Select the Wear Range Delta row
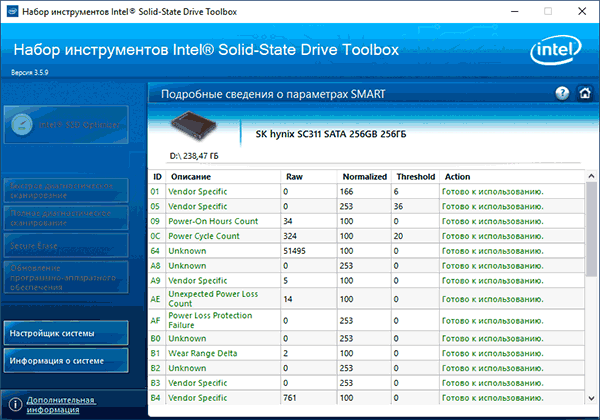 click(x=367, y=353)
